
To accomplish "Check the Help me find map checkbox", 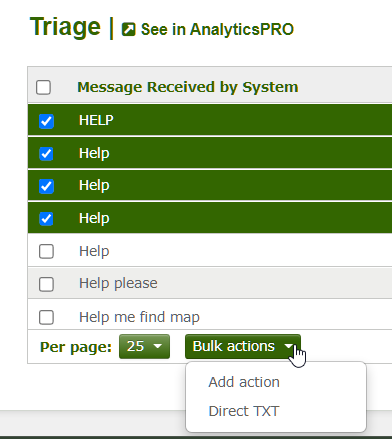I will (46, 317).
